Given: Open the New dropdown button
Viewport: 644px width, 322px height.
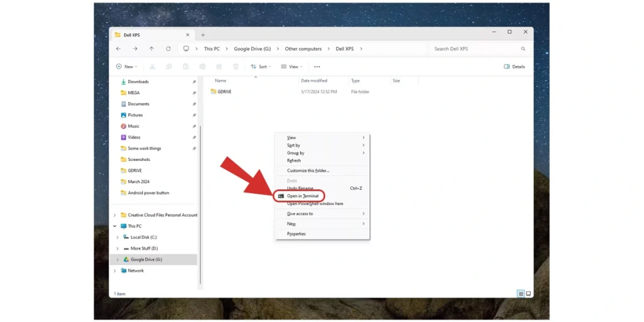Looking at the screenshot, I should click(126, 67).
